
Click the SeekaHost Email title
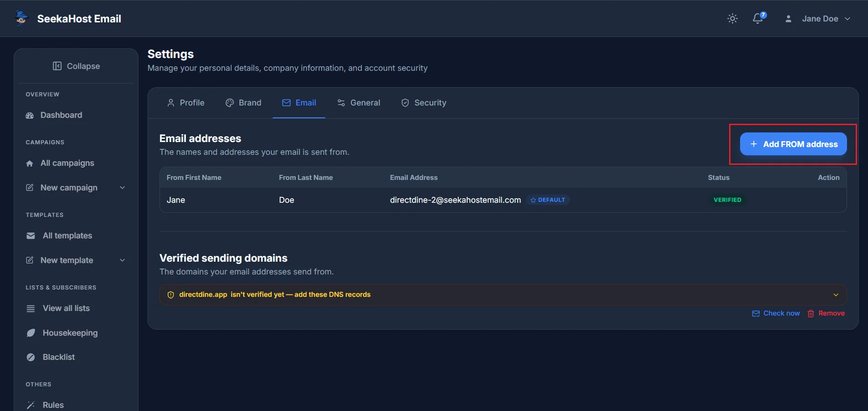click(x=79, y=19)
